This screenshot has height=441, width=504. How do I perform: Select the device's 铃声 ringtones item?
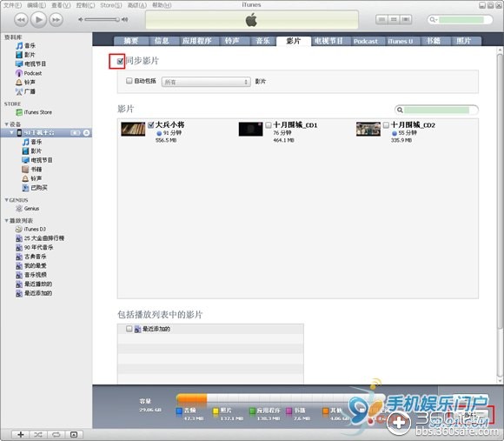point(32,178)
